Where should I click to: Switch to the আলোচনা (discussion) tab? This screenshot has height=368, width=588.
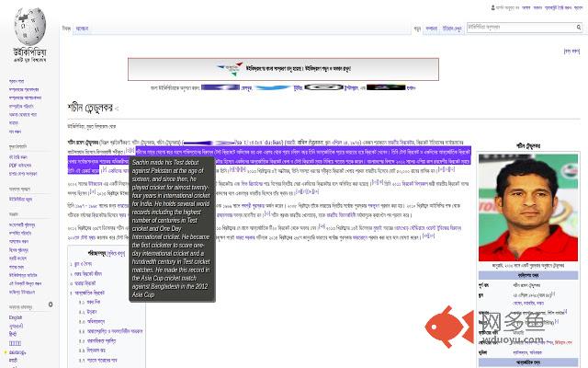click(x=82, y=29)
